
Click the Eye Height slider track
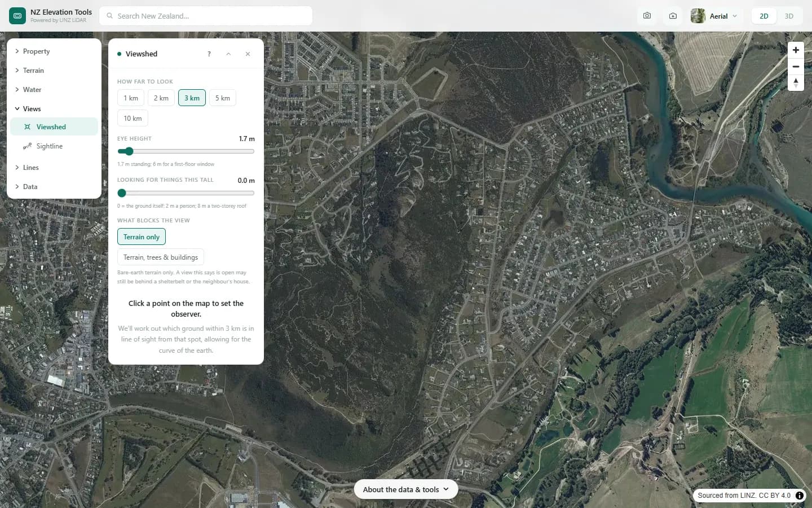(x=186, y=151)
